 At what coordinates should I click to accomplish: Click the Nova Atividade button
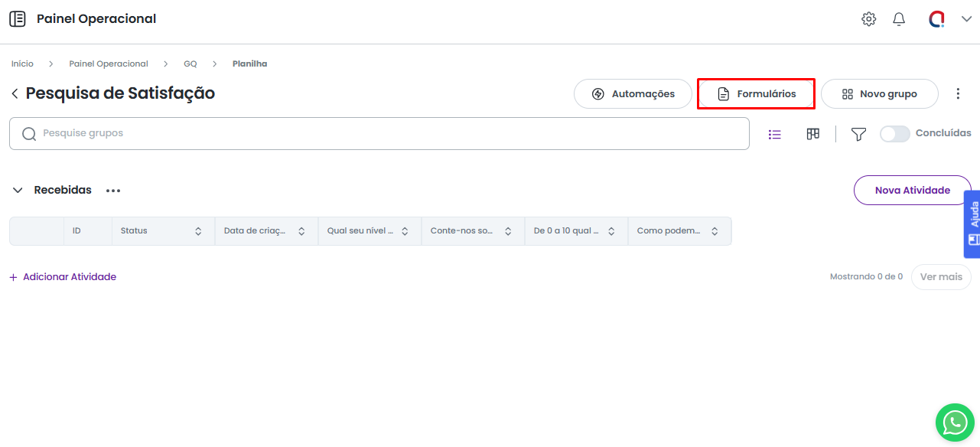pyautogui.click(x=912, y=190)
